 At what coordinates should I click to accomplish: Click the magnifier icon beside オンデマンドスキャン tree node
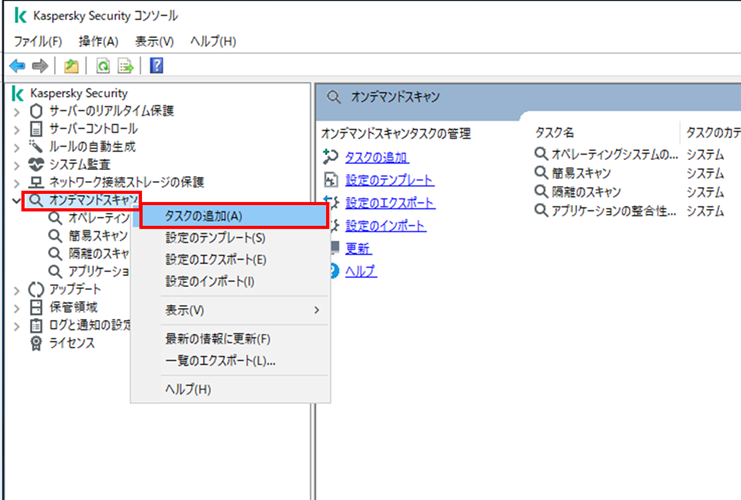pyautogui.click(x=35, y=200)
